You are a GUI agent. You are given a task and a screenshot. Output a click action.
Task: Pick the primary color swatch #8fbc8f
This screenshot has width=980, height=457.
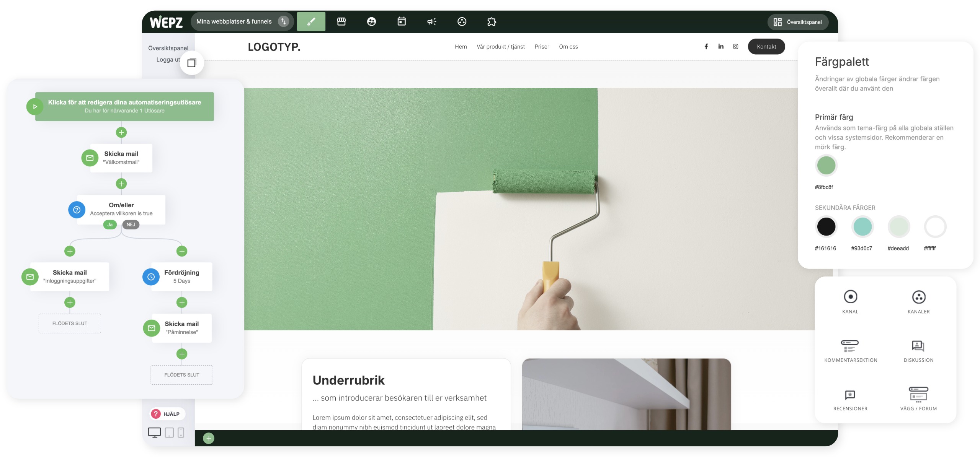tap(826, 166)
